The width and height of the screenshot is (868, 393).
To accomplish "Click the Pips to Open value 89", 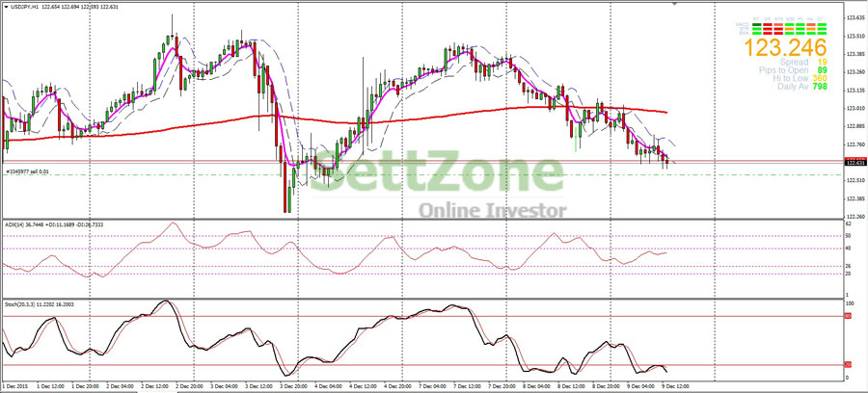I will 822,70.
